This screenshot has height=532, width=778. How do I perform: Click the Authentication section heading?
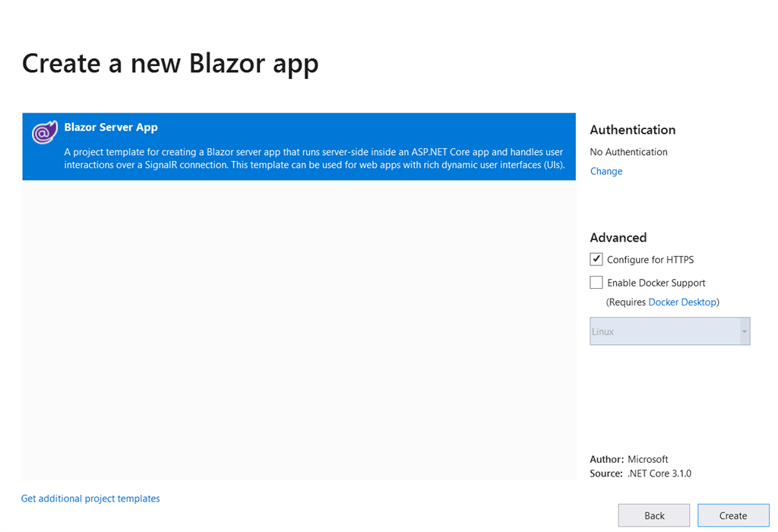coord(632,130)
